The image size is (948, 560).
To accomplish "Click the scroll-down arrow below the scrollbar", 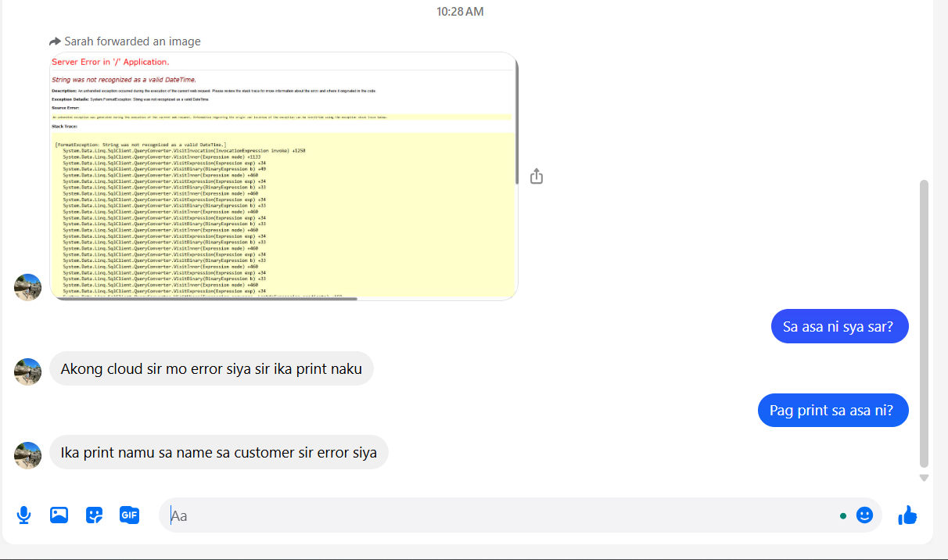I will [x=924, y=477].
